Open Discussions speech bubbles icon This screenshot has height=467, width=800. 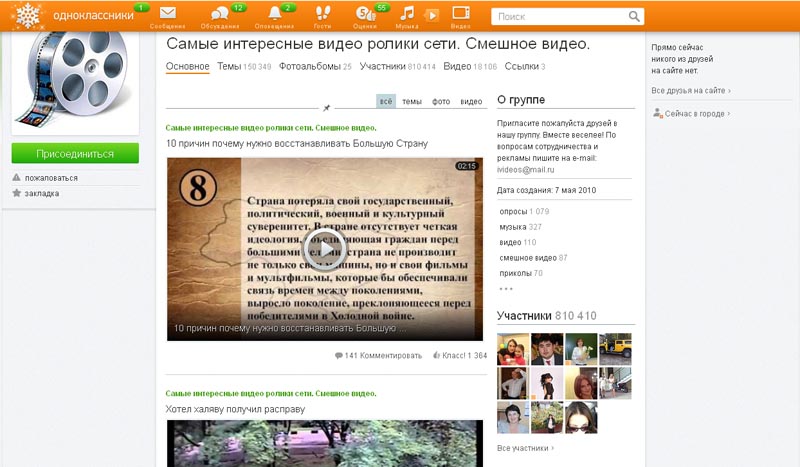point(220,16)
